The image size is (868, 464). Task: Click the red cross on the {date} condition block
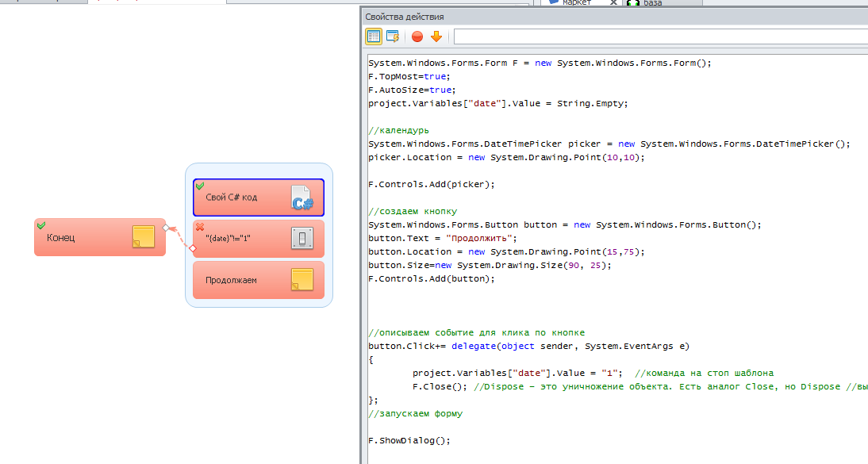coord(200,227)
